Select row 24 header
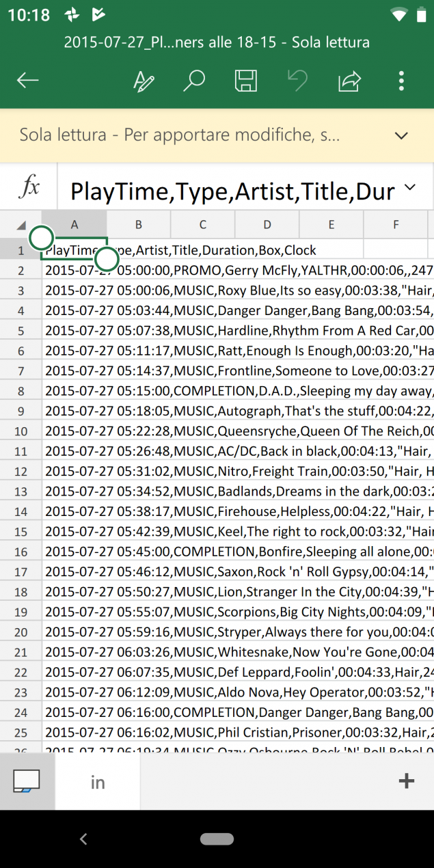Screen dimensions: 434x868 coord(21,712)
